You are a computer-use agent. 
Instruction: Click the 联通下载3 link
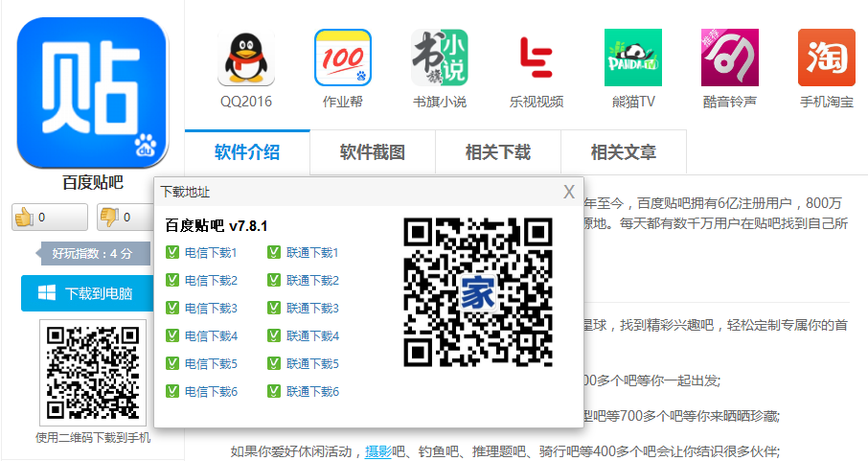(x=312, y=309)
